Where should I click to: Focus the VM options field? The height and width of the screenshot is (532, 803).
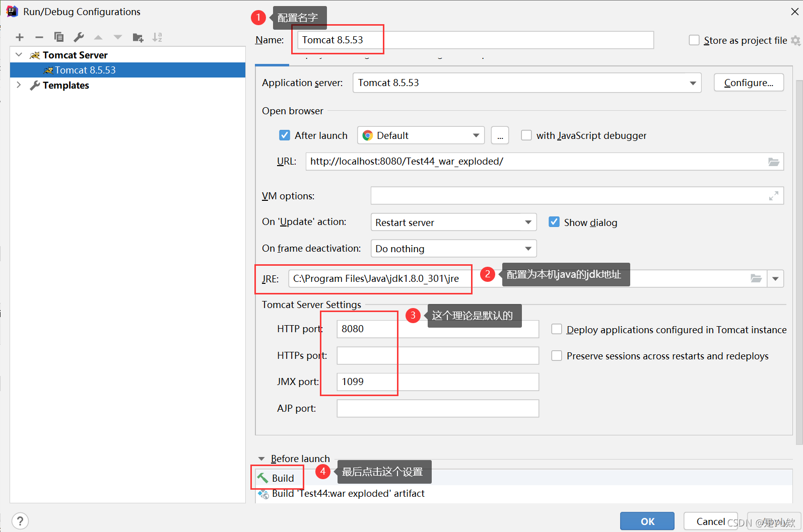pyautogui.click(x=577, y=196)
